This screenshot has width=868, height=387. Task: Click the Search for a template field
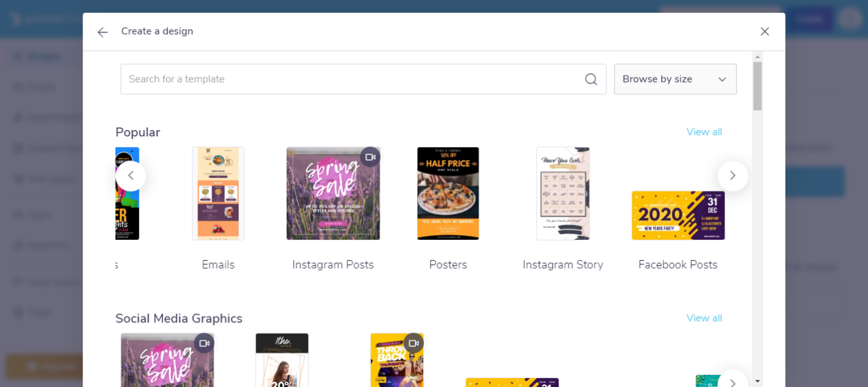(363, 79)
